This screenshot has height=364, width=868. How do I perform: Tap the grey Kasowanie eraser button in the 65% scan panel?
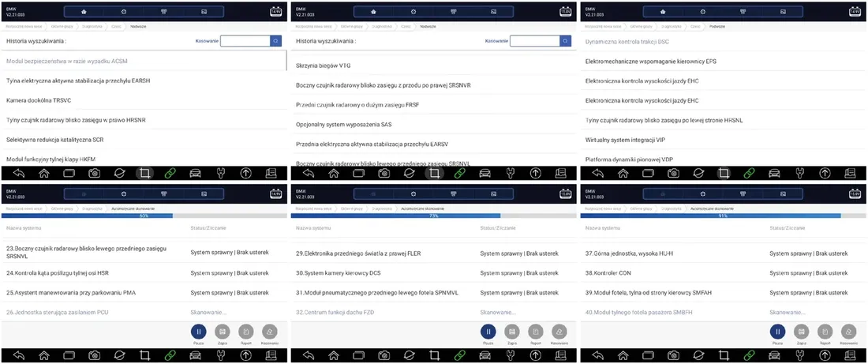(x=270, y=332)
